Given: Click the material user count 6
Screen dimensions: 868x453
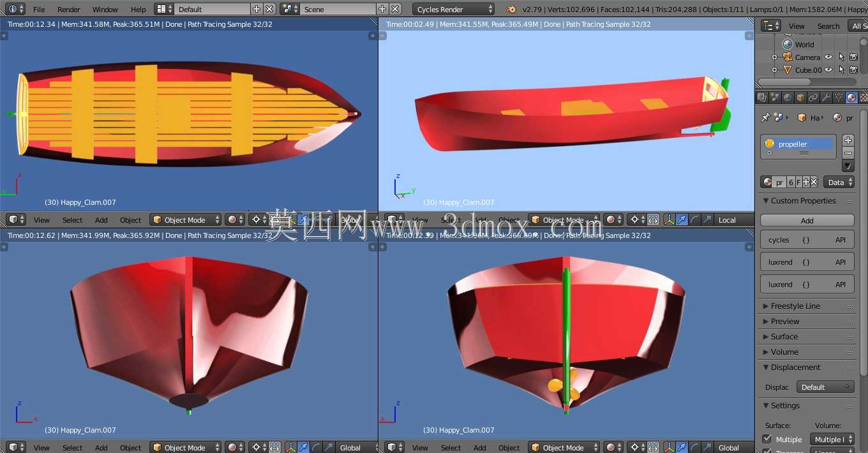Looking at the screenshot, I should pyautogui.click(x=791, y=182).
